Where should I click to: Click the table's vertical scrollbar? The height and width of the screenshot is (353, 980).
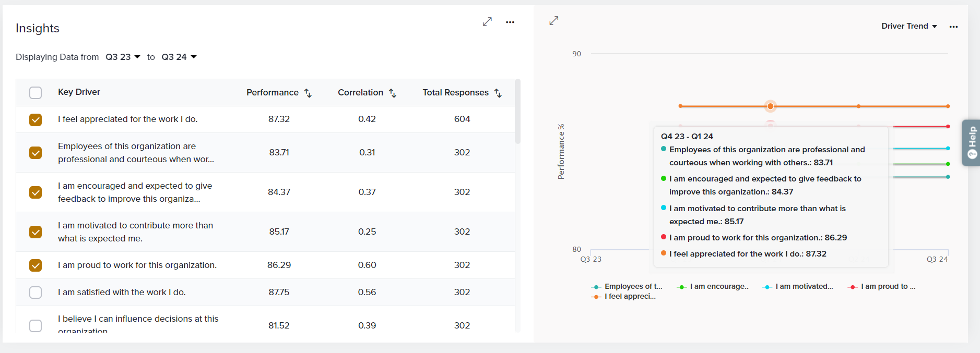click(x=517, y=112)
